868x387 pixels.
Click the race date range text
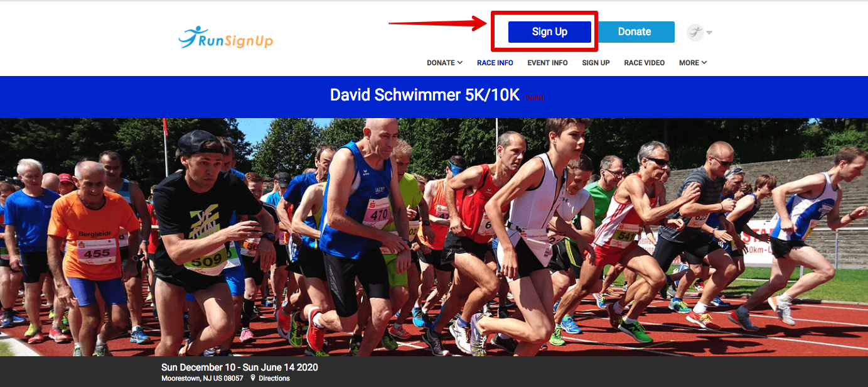pos(240,367)
